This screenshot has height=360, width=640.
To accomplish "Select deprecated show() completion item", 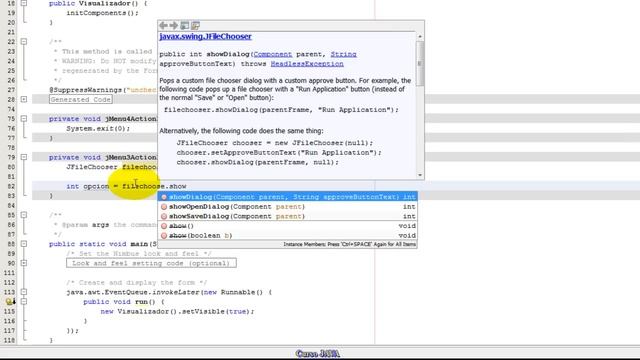I will 287,226.
